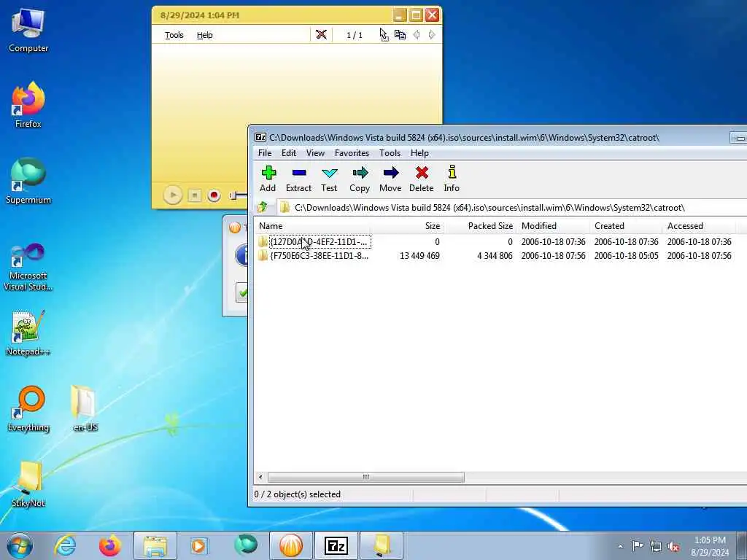747x560 pixels.
Task: Open Help menu in sticky note window
Action: pyautogui.click(x=205, y=35)
